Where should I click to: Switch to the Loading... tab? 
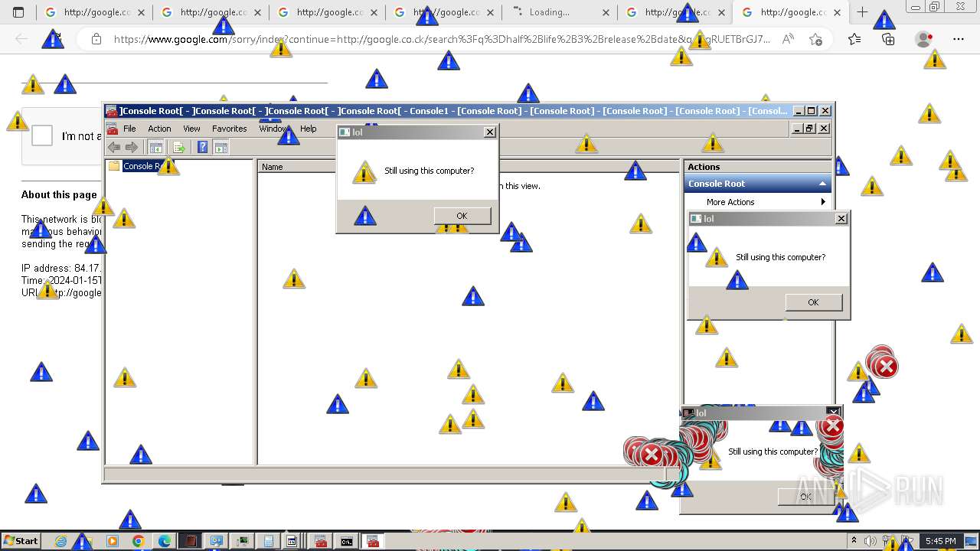click(x=560, y=12)
